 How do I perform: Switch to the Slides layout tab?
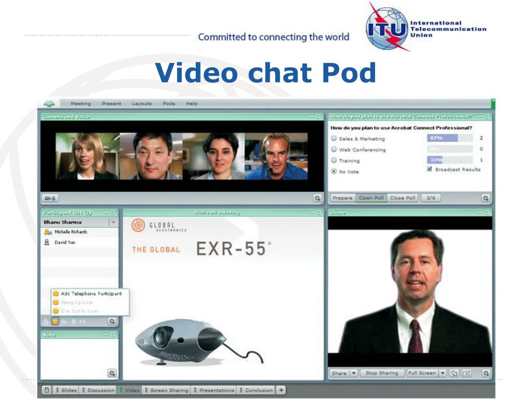coord(66,390)
